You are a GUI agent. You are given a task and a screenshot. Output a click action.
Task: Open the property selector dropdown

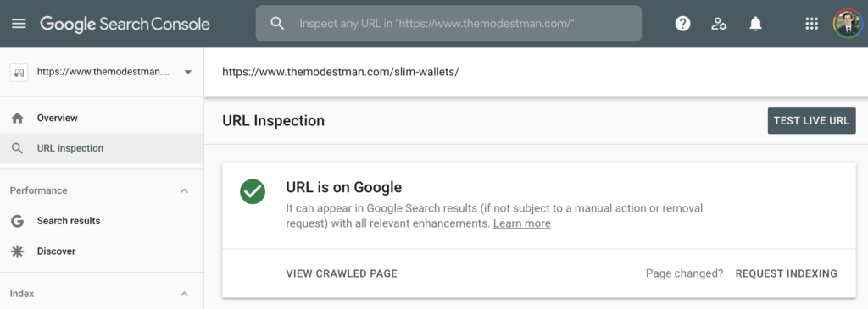102,72
